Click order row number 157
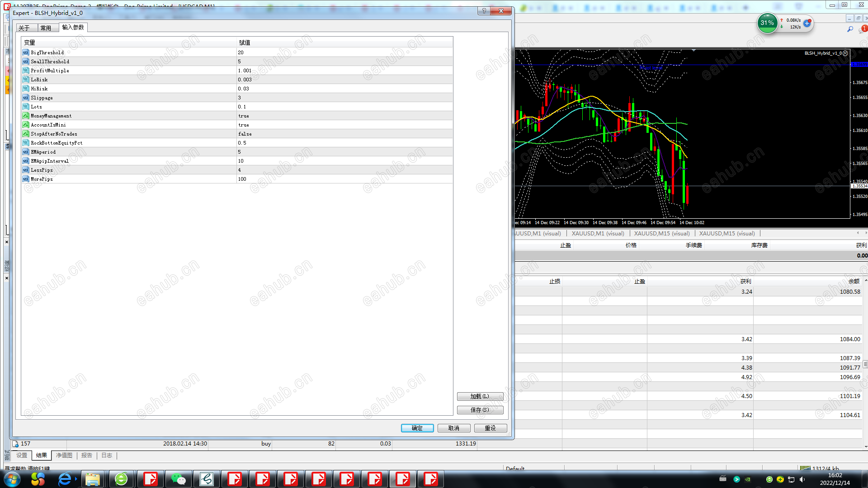 click(x=25, y=444)
